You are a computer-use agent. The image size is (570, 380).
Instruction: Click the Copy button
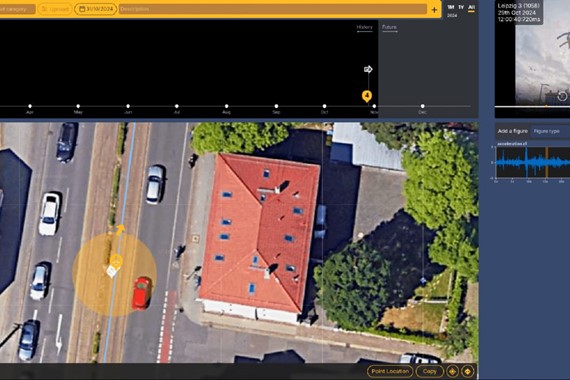coord(430,371)
